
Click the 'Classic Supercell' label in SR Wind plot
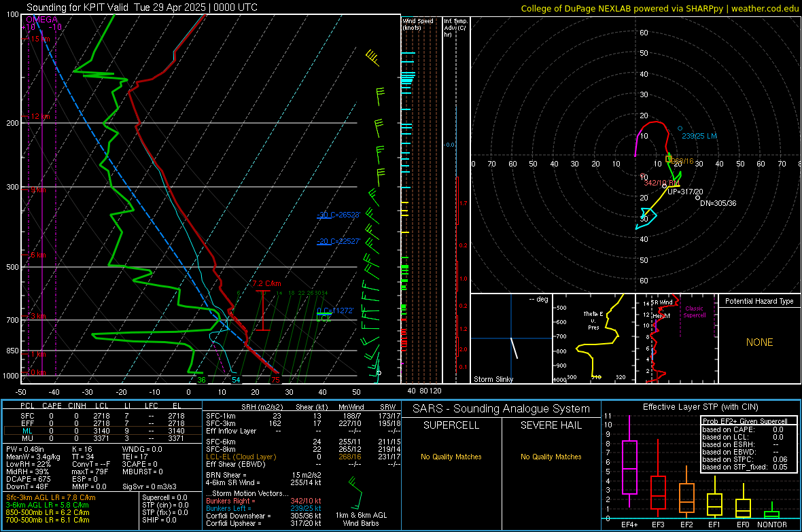click(694, 312)
